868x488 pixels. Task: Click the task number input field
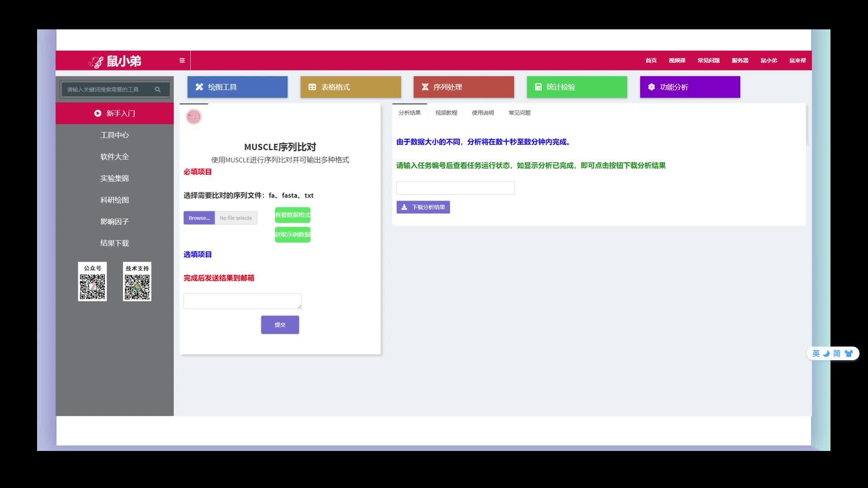pos(455,188)
